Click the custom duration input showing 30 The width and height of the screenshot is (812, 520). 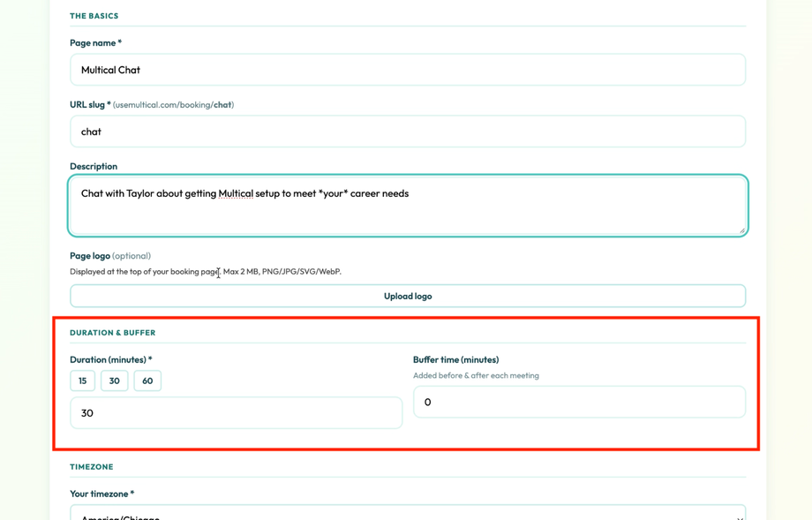(x=236, y=412)
